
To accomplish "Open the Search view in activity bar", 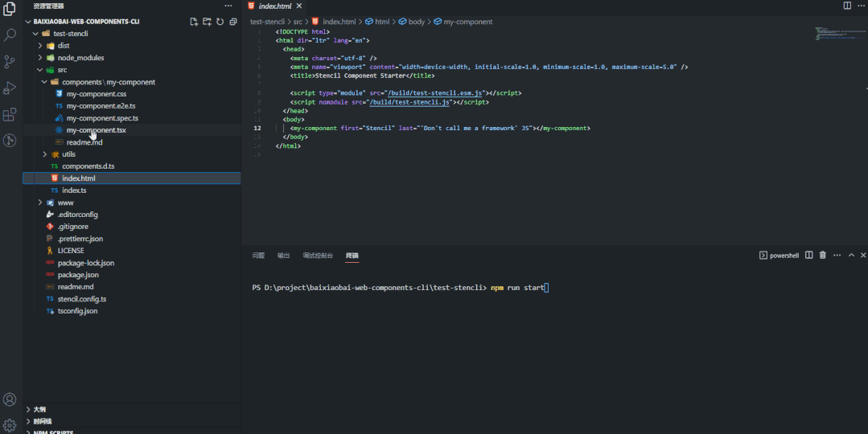I will [x=10, y=35].
